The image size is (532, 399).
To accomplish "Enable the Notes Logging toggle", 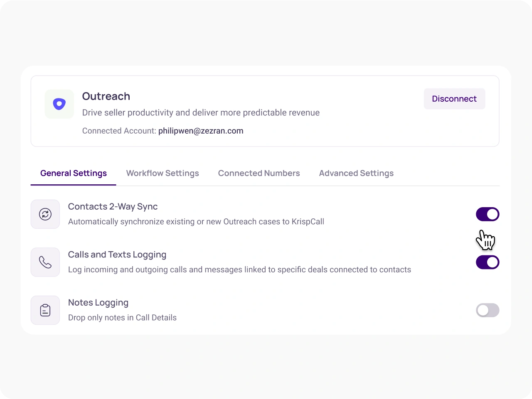I will click(x=488, y=310).
